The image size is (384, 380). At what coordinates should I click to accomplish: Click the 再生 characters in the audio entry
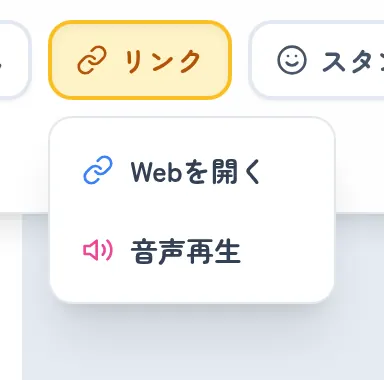coord(213,252)
